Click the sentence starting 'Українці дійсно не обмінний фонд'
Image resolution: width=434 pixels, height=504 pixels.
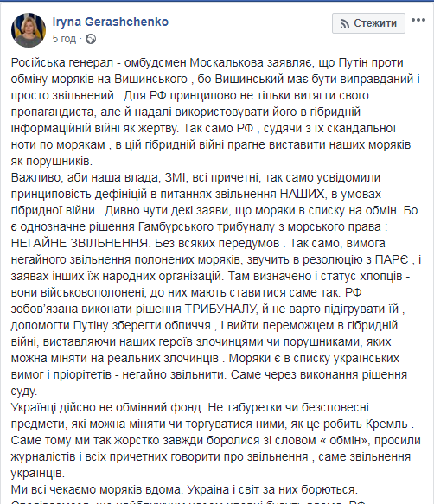tap(107, 407)
